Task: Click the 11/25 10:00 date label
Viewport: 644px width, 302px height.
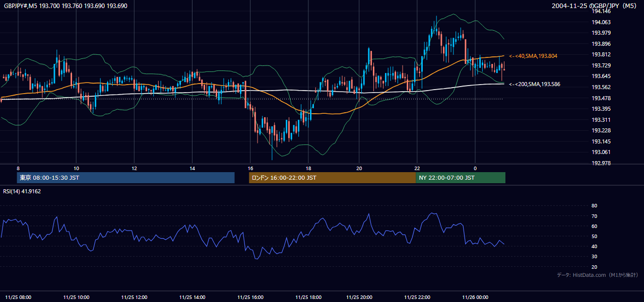Action: pyautogui.click(x=76, y=297)
